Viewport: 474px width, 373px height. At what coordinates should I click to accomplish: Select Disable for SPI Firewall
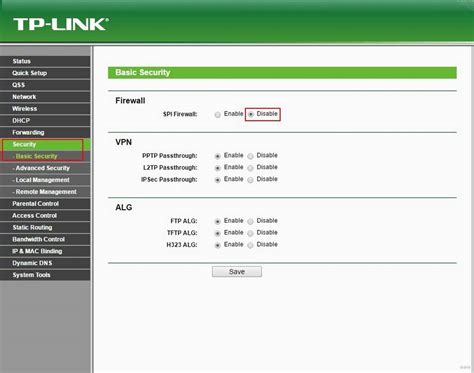coord(251,114)
